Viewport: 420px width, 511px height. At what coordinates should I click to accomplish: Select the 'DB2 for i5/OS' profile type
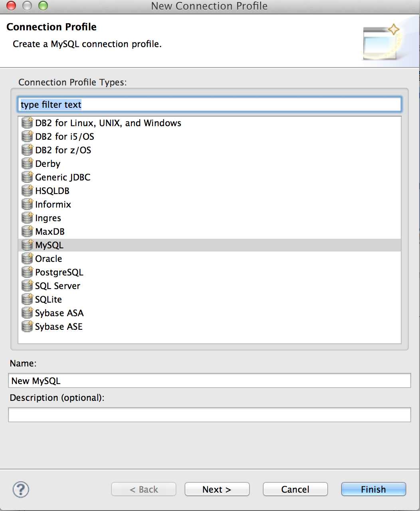(65, 137)
